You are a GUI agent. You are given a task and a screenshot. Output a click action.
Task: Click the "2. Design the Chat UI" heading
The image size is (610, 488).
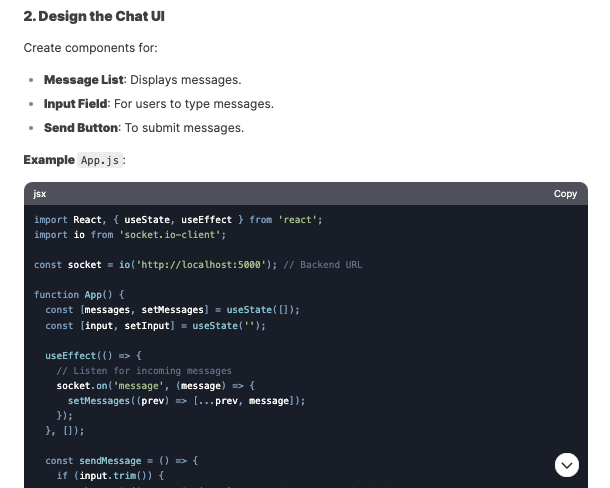coord(94,16)
